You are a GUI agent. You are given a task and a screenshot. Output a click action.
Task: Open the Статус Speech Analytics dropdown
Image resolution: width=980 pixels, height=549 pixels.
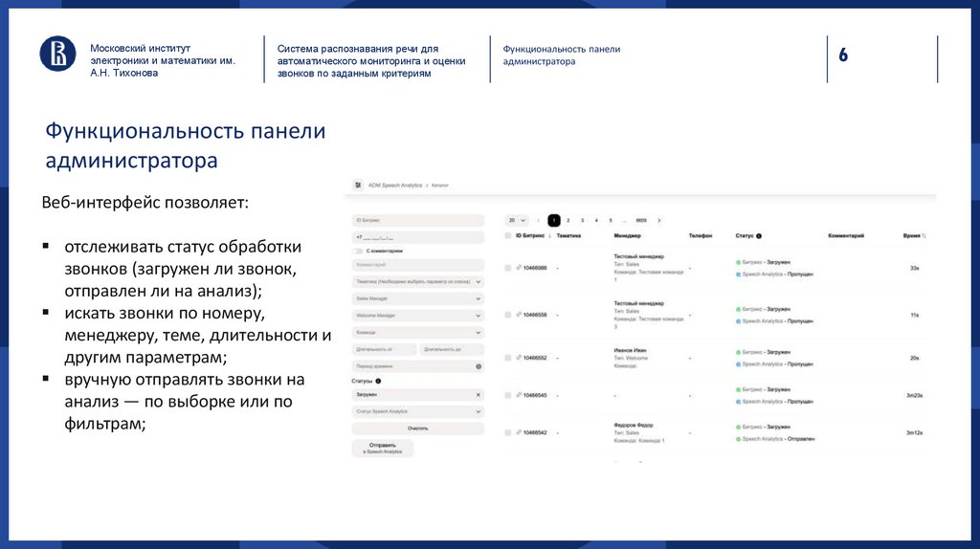click(x=417, y=411)
